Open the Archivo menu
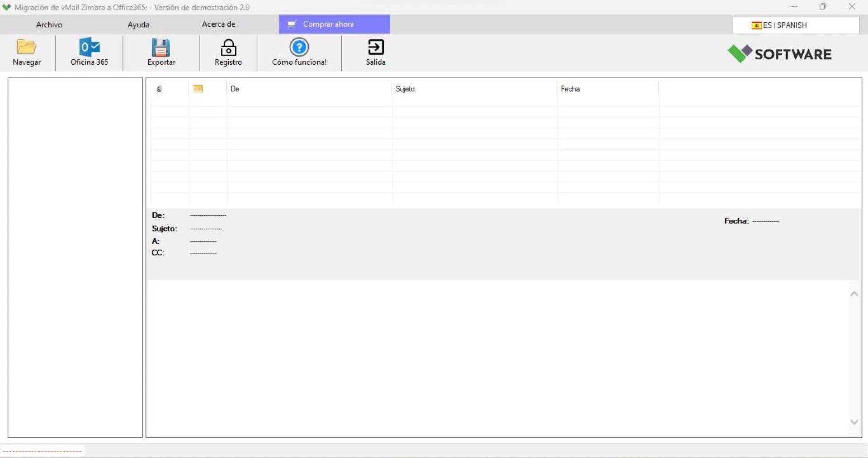Viewport: 868px width, 458px height. pyautogui.click(x=49, y=24)
